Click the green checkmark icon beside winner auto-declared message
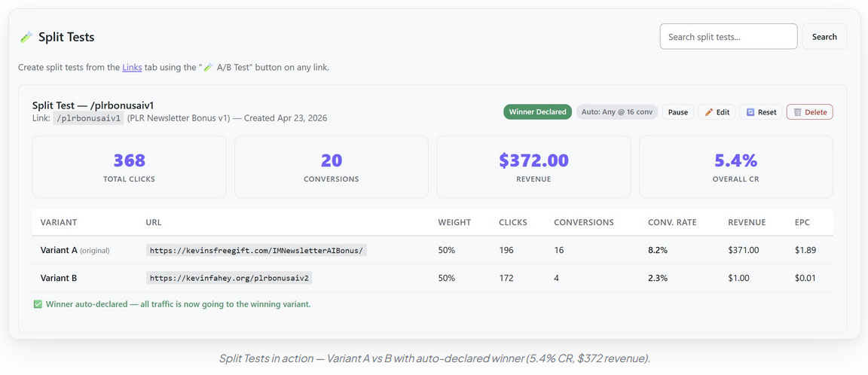Screen dimensions: 868x375 [x=38, y=304]
